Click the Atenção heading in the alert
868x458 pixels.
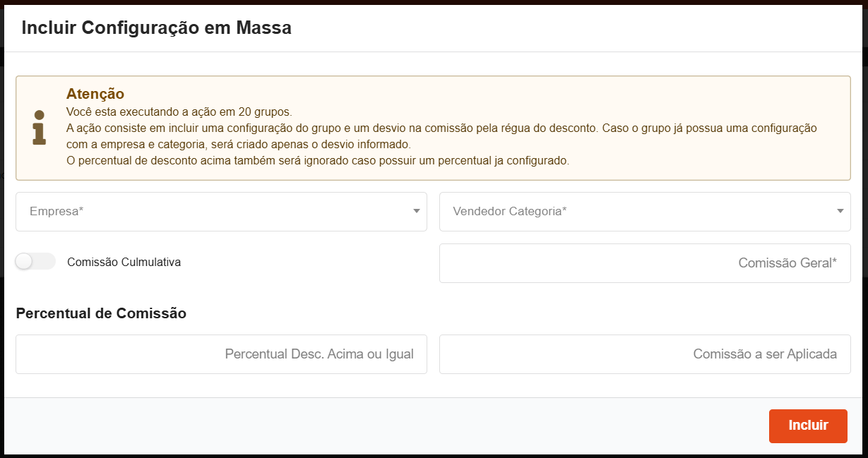[x=95, y=94]
